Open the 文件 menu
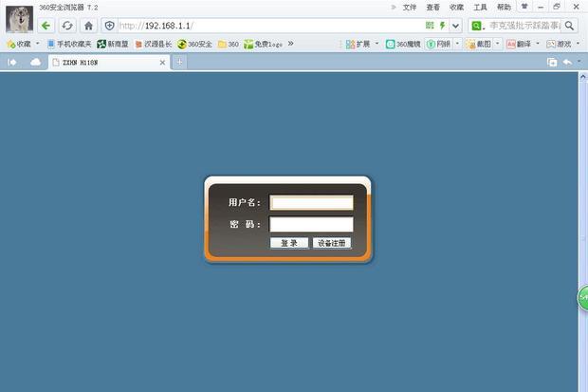 (x=409, y=7)
